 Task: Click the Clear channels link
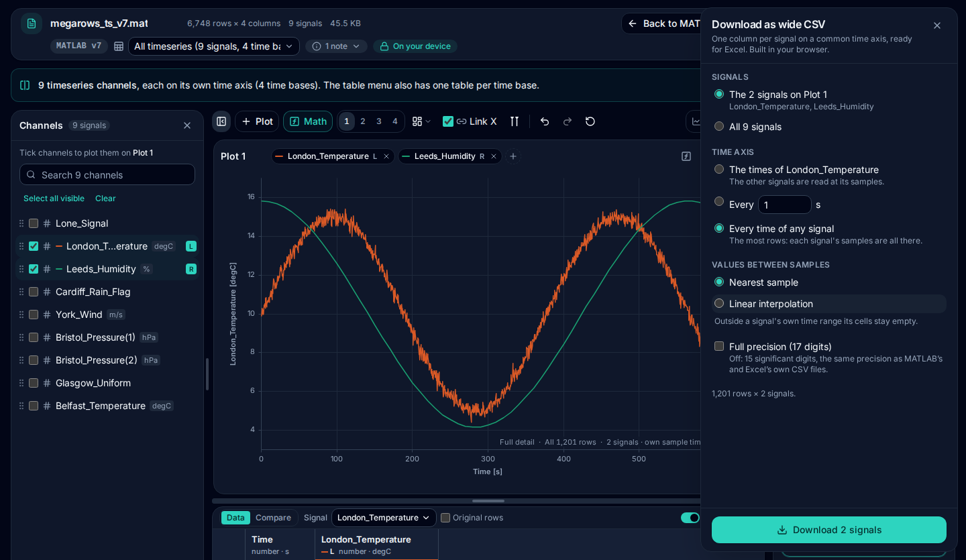[105, 199]
